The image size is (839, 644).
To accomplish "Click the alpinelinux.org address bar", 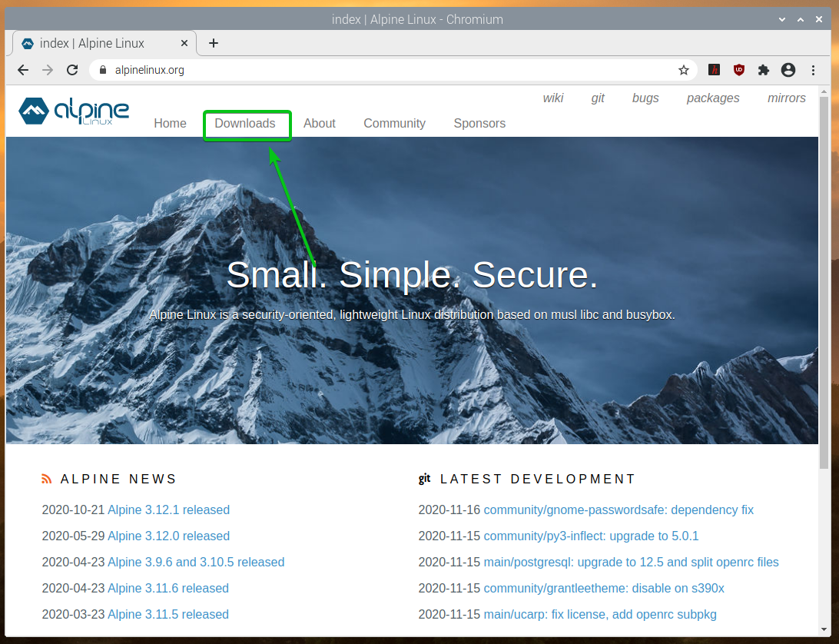I will pyautogui.click(x=384, y=70).
